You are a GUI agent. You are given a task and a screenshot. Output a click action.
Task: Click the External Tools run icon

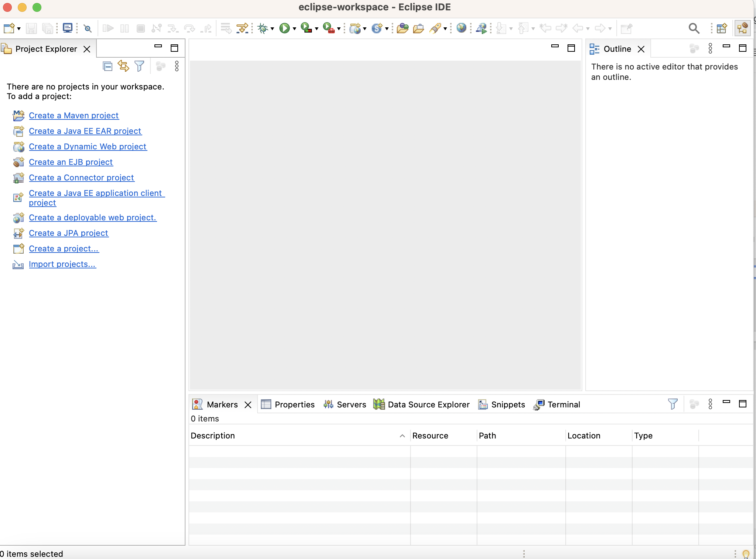click(328, 28)
